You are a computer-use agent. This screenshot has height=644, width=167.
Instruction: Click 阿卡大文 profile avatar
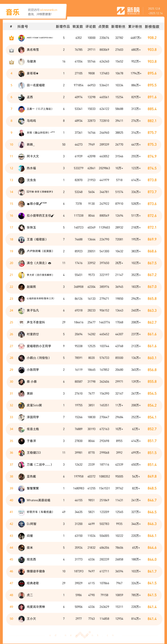pos(21,156)
